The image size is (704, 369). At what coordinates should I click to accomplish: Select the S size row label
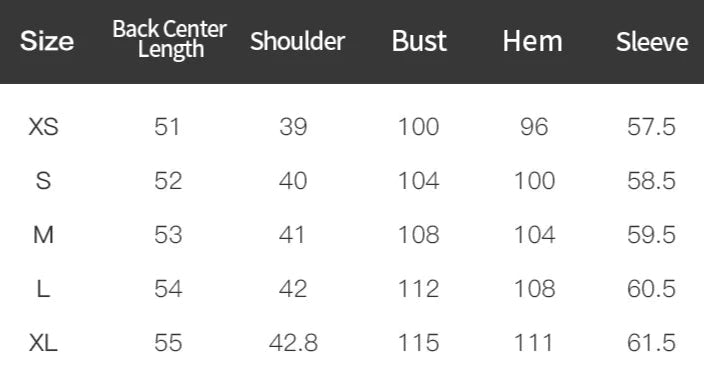[x=43, y=181]
